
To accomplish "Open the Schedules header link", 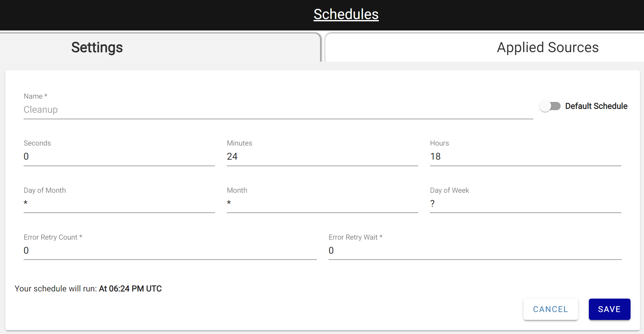I will tap(346, 14).
